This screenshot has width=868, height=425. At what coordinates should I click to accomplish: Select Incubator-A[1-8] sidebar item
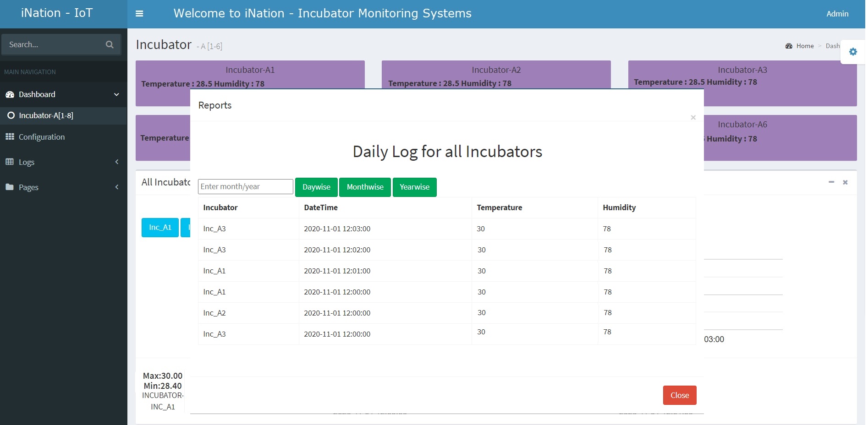pos(46,115)
